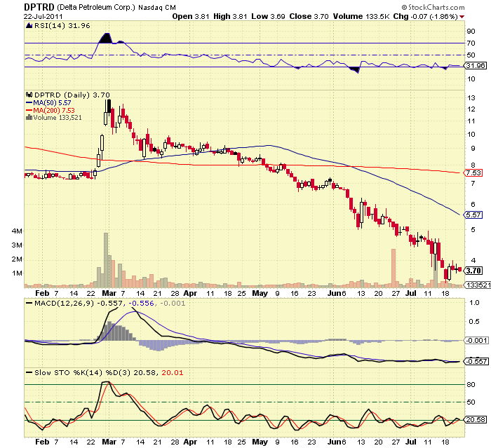The width and height of the screenshot is (491, 448).
Task: Click the 'Chg -0.07 (-1.86%)' value
Action: click(x=426, y=16)
